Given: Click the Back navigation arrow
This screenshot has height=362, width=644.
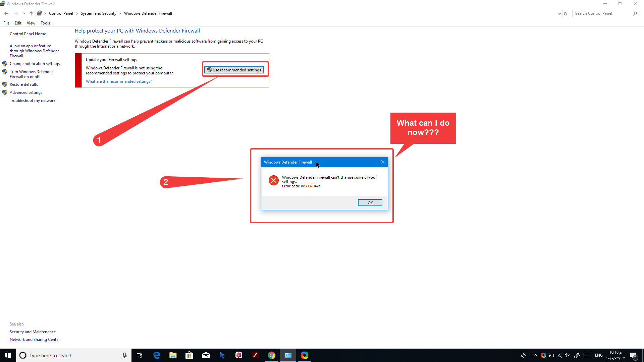Looking at the screenshot, I should click(6, 13).
